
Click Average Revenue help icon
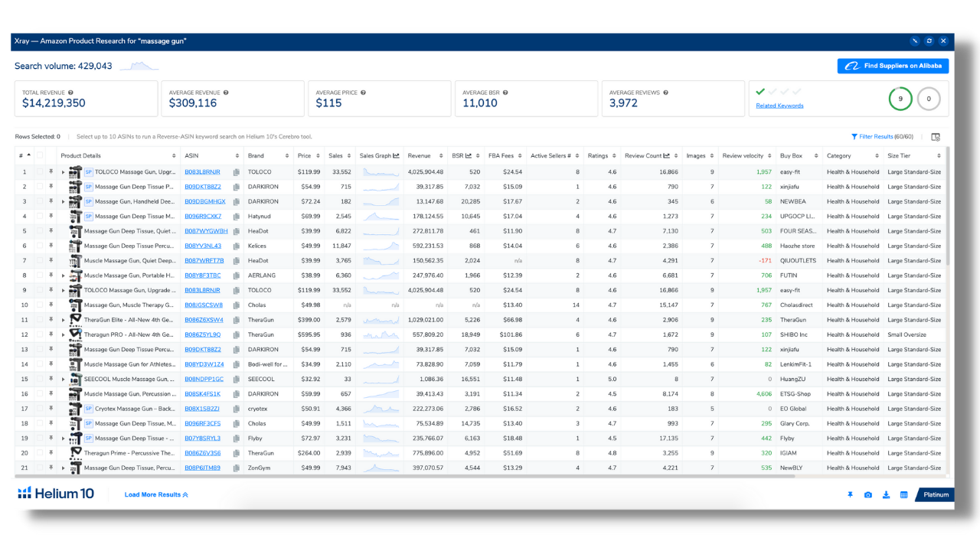pyautogui.click(x=226, y=93)
